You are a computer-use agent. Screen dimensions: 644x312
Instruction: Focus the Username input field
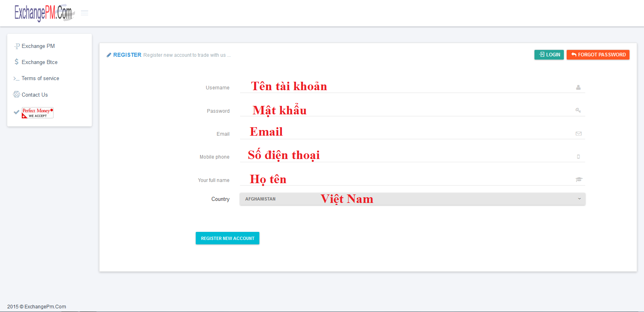pos(412,87)
